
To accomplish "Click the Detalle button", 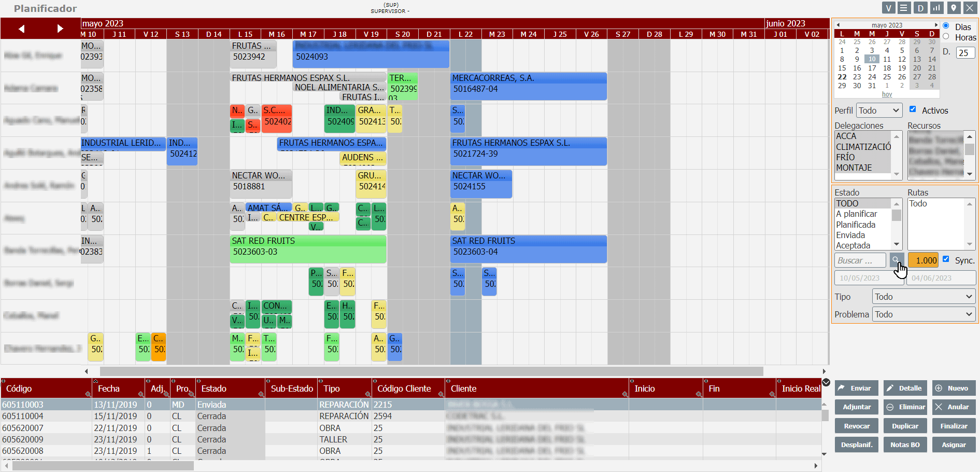I will (x=905, y=388).
